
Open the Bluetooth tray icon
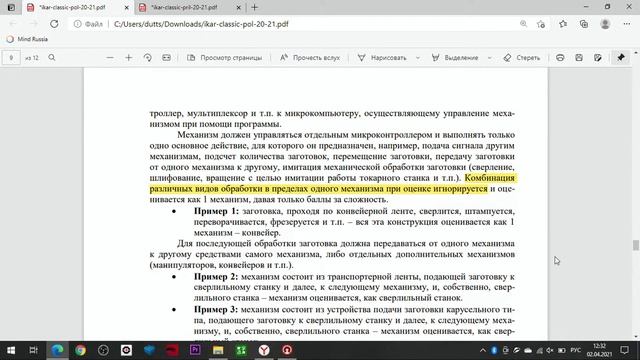coord(494,350)
